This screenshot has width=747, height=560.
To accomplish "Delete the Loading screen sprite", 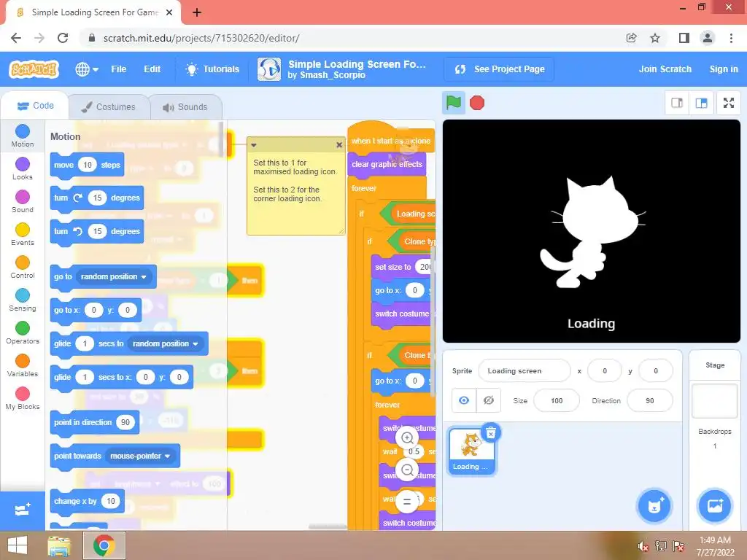I will point(491,433).
